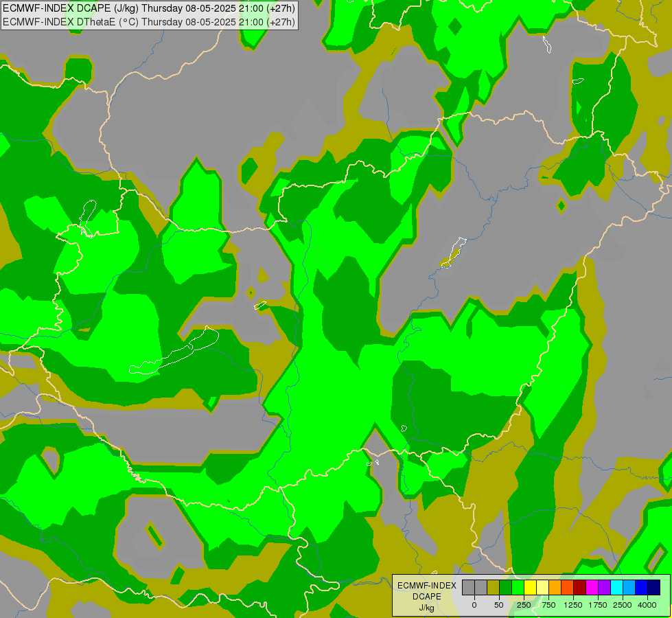Click the J/kg unit label in the legend
672x618 pixels.
coord(427,608)
